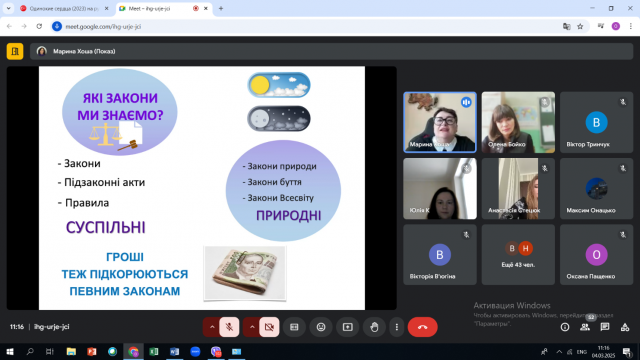640x360 pixels.
Task: Open meeting details info icon
Action: (565, 327)
